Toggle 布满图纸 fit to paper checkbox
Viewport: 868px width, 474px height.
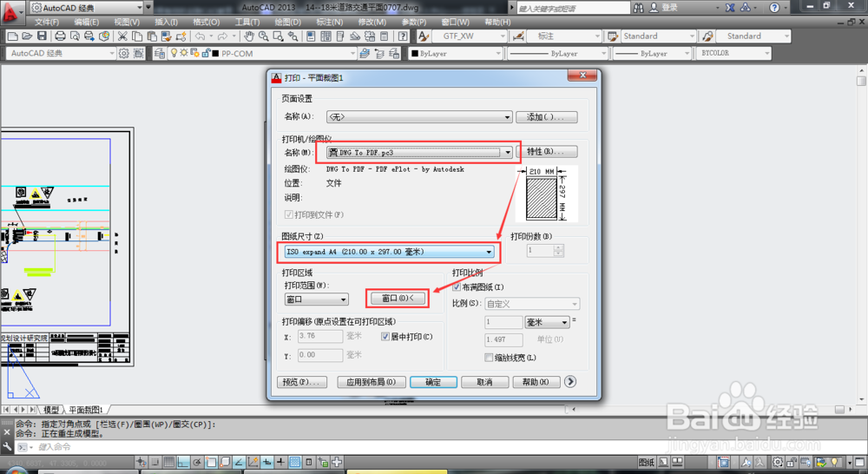[x=457, y=286]
